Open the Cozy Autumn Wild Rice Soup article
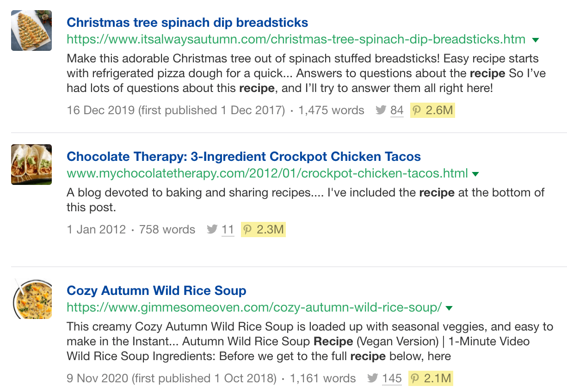 point(156,291)
